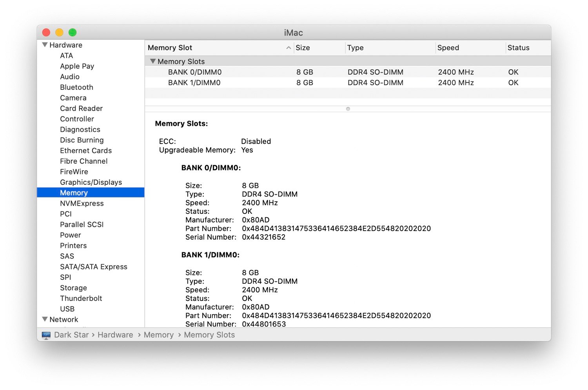Collapse the Memory Slots group in table
This screenshot has height=390, width=588.
pos(153,61)
